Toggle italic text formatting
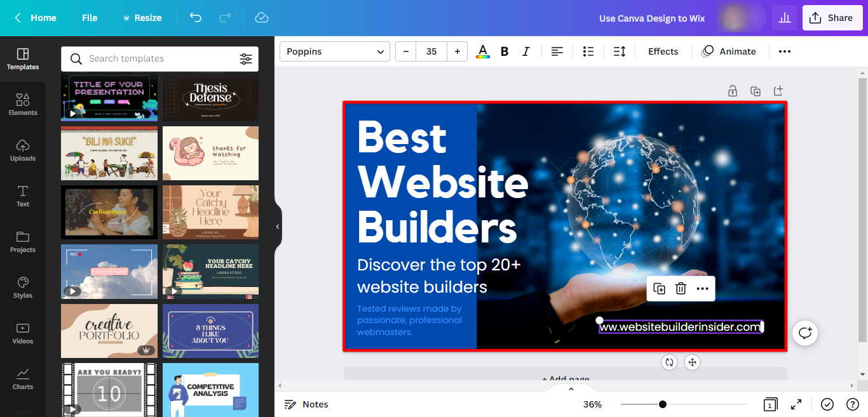 click(526, 51)
